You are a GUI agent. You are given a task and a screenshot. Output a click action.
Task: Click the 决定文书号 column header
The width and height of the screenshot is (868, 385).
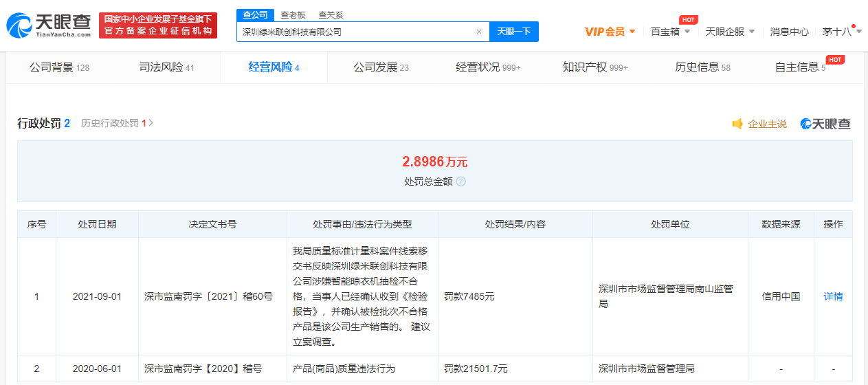[212, 224]
